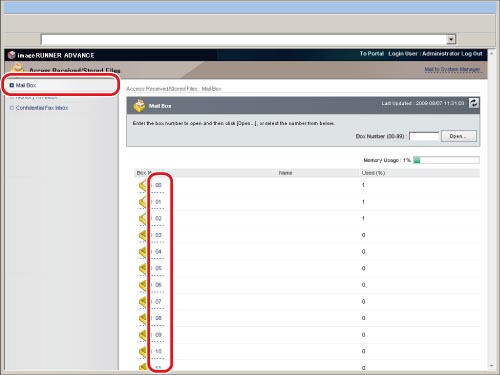This screenshot has width=500, height=375.
Task: Open mail box number 01 link
Action: click(x=158, y=202)
